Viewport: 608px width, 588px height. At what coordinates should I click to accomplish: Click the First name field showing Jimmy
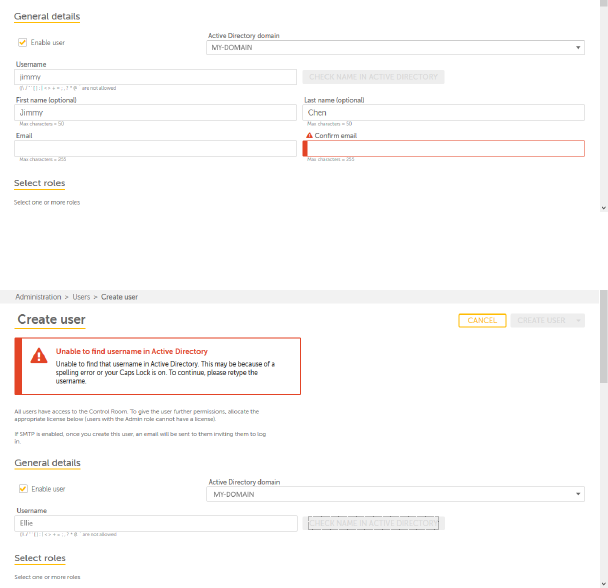155,113
